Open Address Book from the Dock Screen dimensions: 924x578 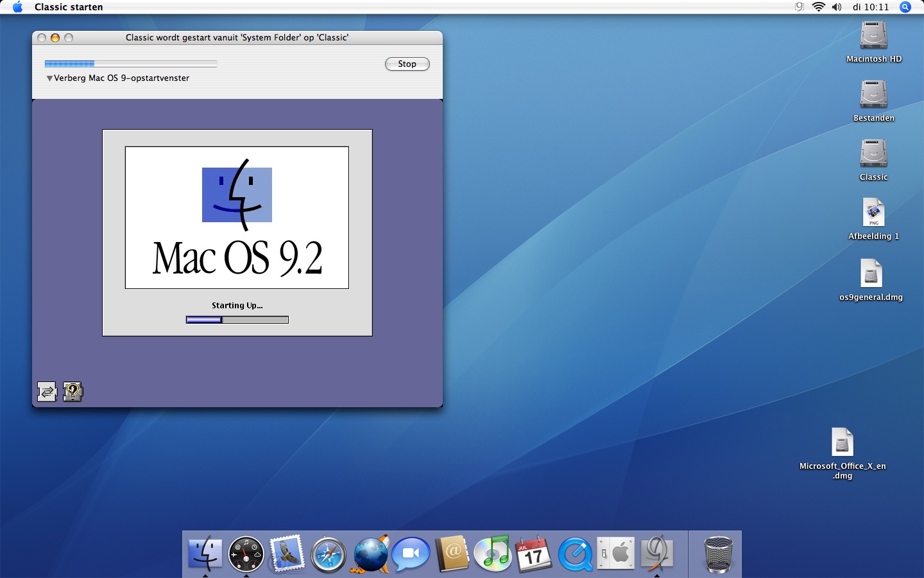[x=452, y=554]
